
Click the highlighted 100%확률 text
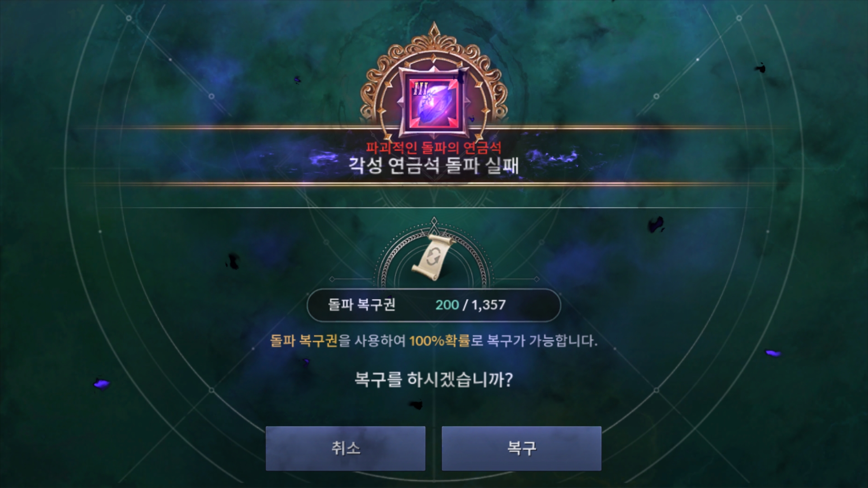click(x=440, y=341)
